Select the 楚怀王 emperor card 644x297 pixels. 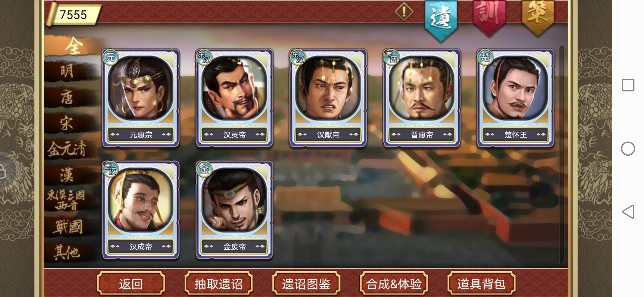tap(515, 98)
